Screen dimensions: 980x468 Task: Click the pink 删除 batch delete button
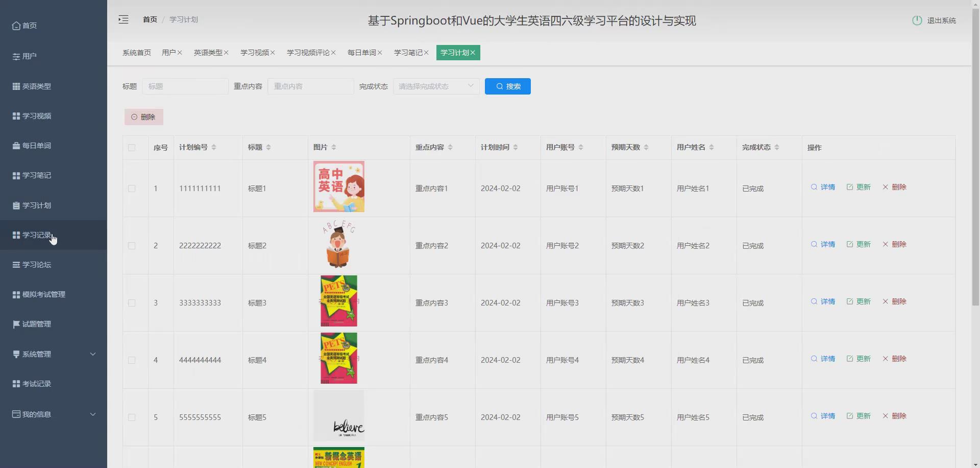(x=144, y=117)
